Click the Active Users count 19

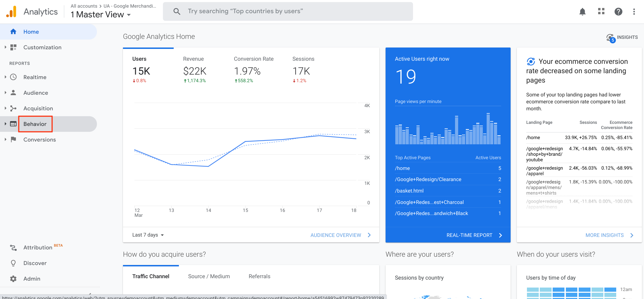pos(405,77)
